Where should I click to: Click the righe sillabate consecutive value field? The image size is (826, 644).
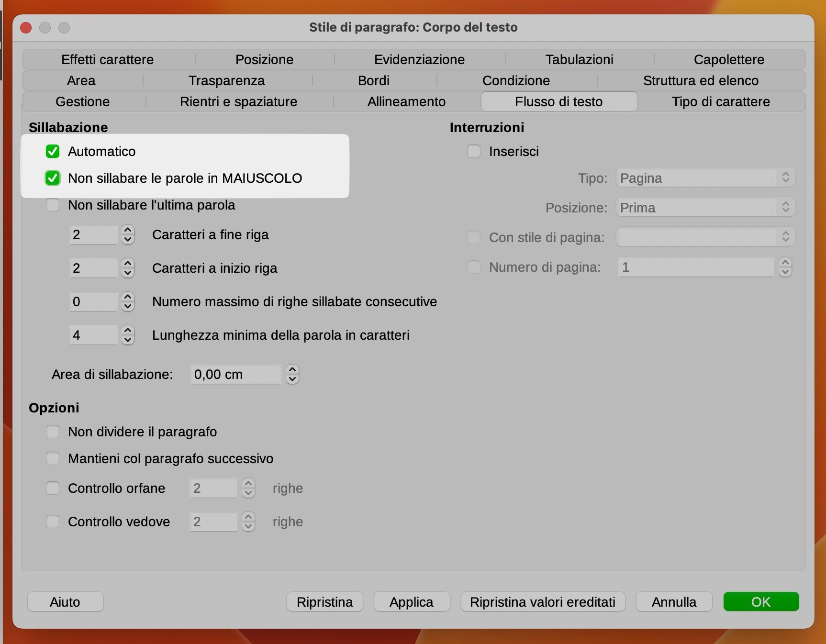click(x=93, y=301)
